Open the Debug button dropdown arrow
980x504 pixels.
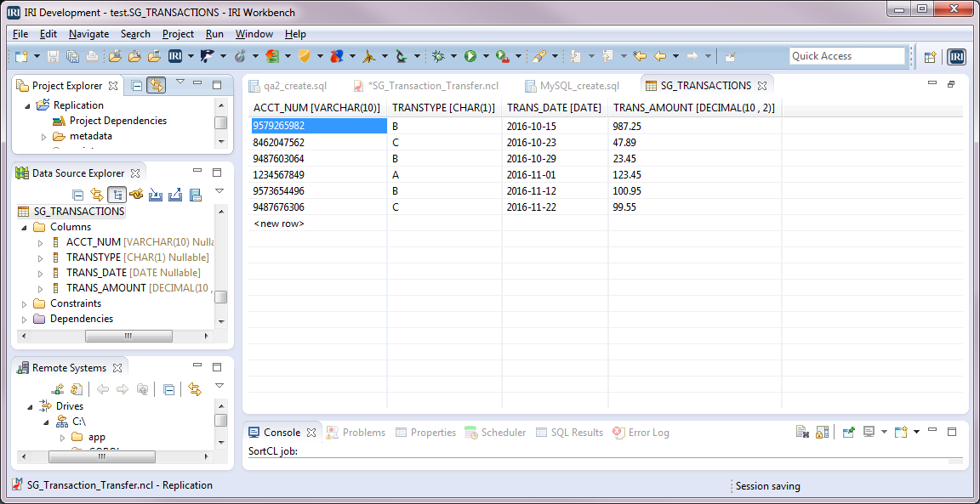(x=454, y=56)
